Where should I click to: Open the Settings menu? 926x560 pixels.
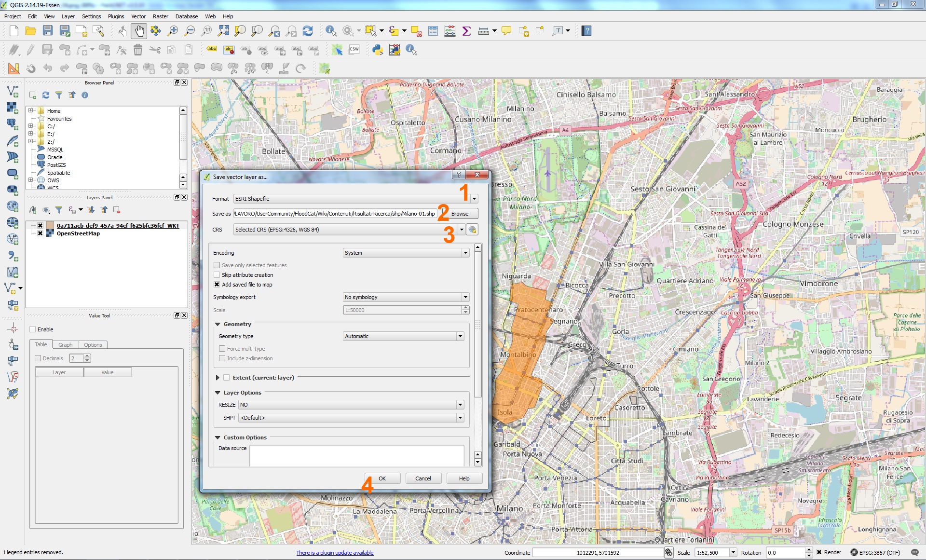point(91,16)
